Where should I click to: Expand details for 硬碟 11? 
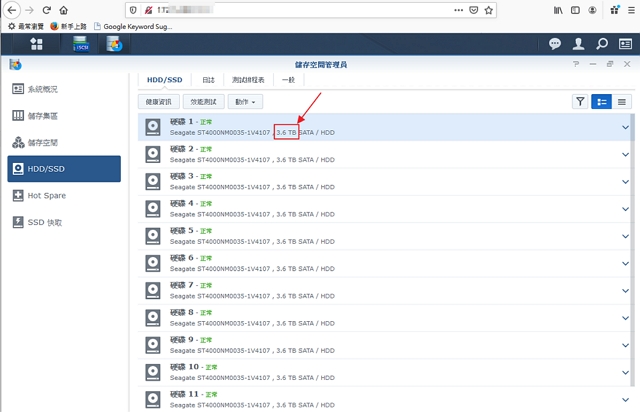click(625, 400)
